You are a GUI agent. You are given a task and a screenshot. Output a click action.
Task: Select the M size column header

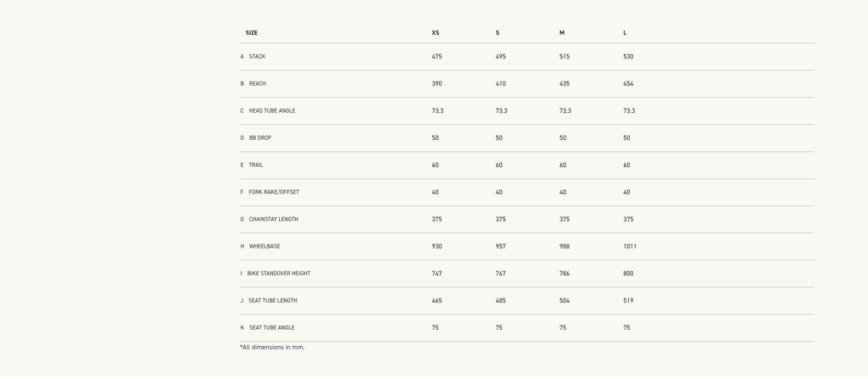(562, 33)
